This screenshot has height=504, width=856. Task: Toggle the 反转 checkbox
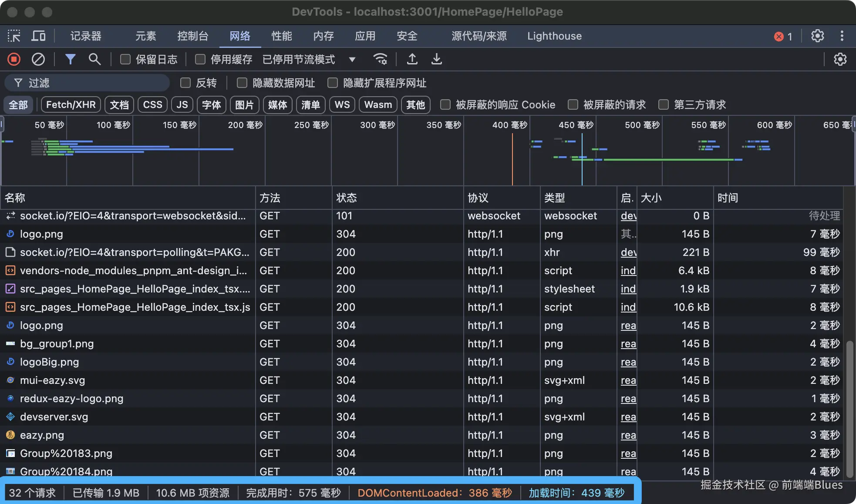pos(185,83)
